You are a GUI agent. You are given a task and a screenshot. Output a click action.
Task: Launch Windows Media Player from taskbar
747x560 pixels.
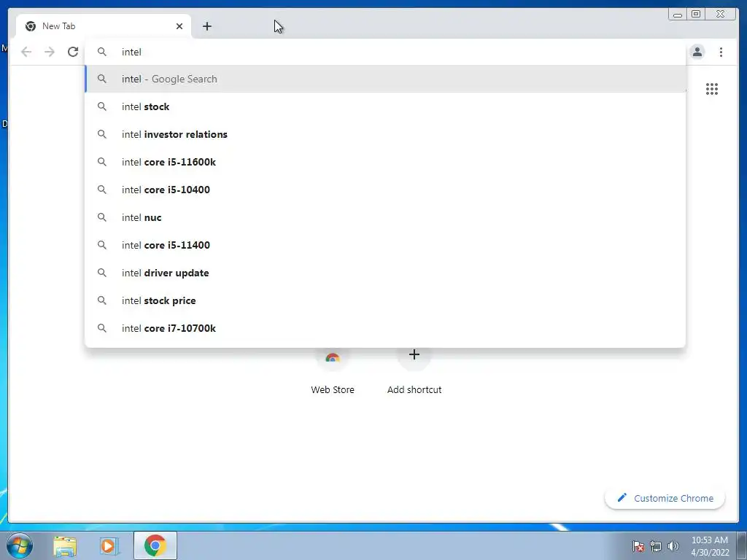(x=109, y=546)
